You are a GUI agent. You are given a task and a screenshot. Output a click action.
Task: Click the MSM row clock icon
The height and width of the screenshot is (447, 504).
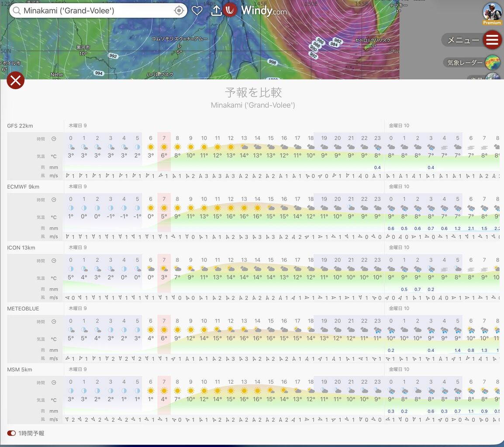coord(54,383)
